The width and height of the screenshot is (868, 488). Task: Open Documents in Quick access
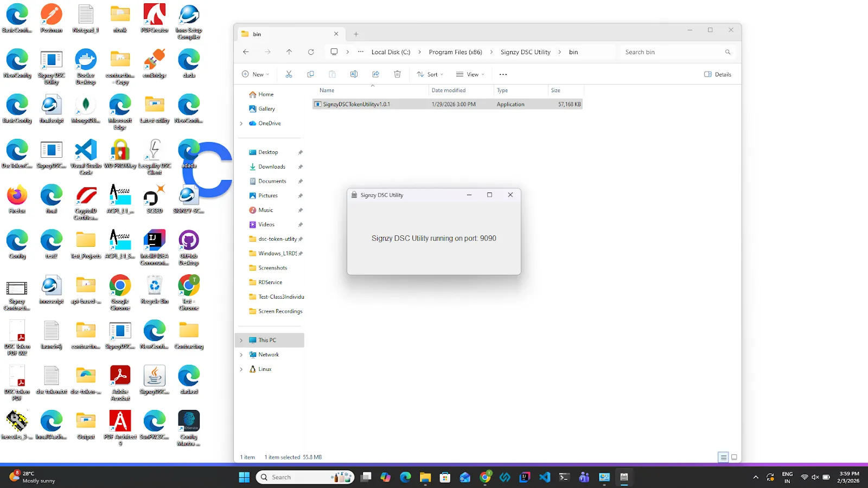point(272,181)
